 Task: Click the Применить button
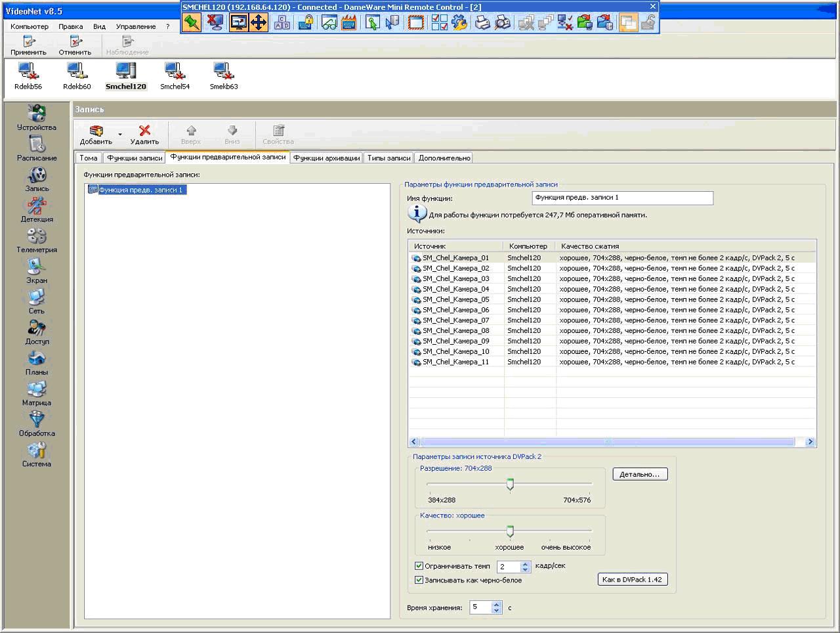point(29,46)
